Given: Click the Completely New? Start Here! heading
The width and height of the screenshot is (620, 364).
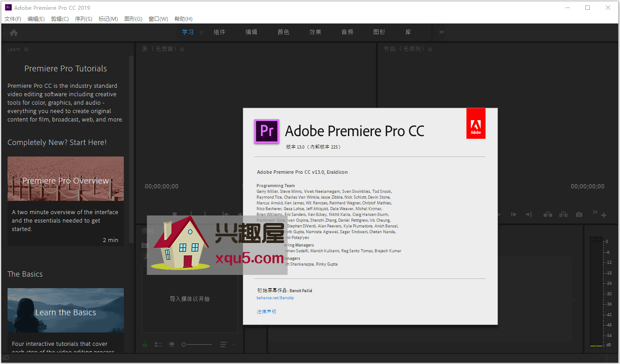Looking at the screenshot, I should coord(57,142).
